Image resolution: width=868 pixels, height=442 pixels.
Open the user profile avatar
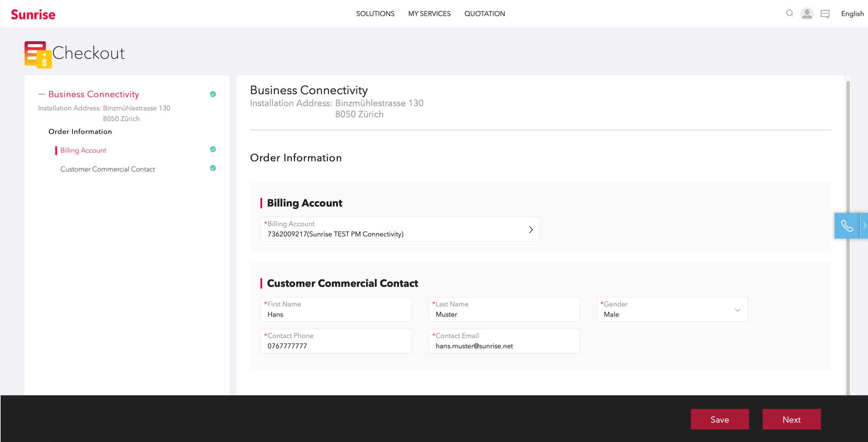(807, 14)
